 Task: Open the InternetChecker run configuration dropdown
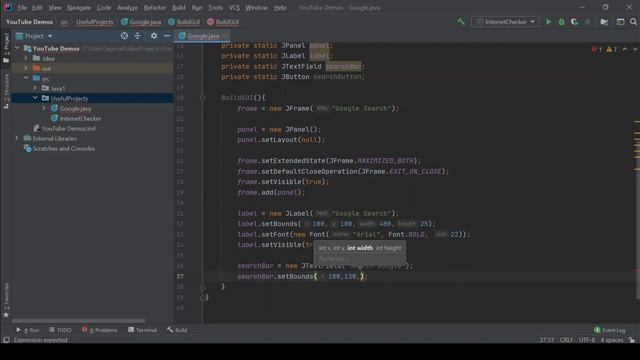[505, 22]
